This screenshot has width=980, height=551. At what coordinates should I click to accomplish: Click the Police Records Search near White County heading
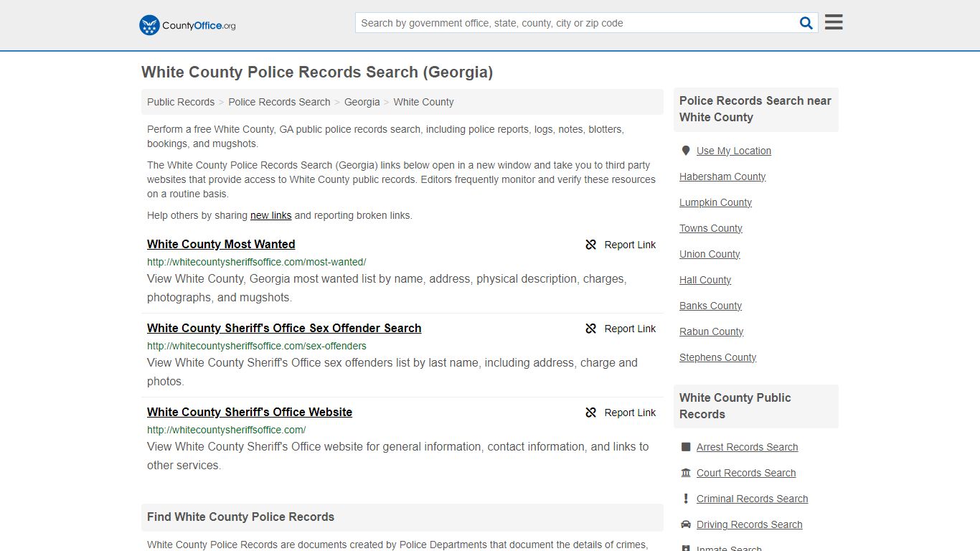(755, 109)
